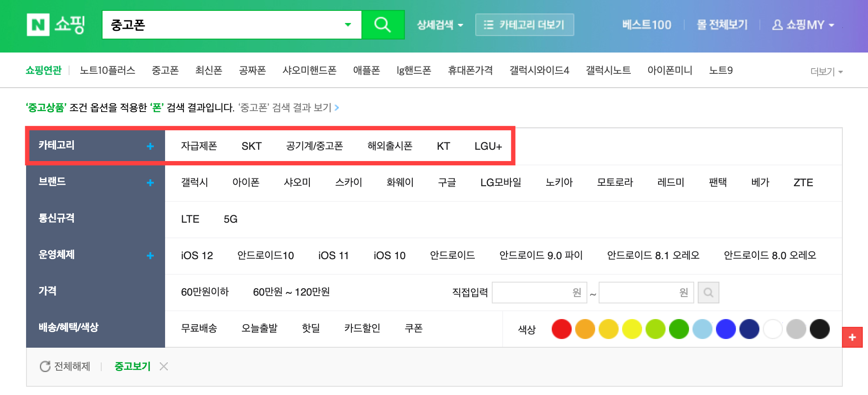Toggle the LTE network filter
The width and height of the screenshot is (868, 395).
190,219
